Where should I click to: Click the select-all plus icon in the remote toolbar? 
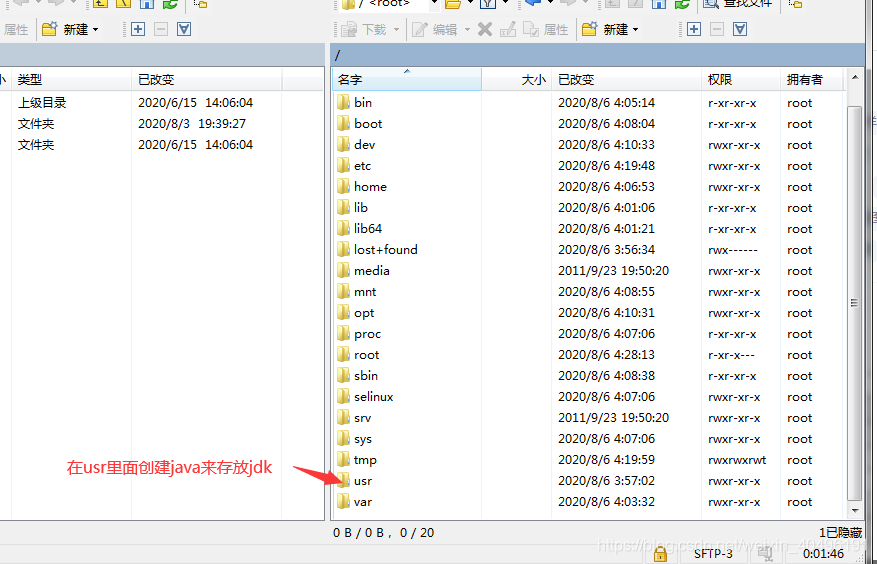(694, 29)
